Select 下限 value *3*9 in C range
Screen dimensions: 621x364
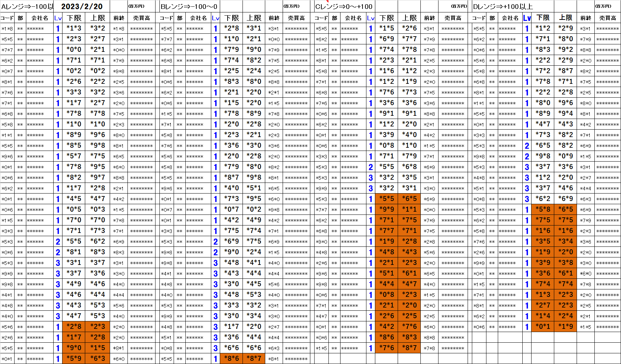[387, 135]
